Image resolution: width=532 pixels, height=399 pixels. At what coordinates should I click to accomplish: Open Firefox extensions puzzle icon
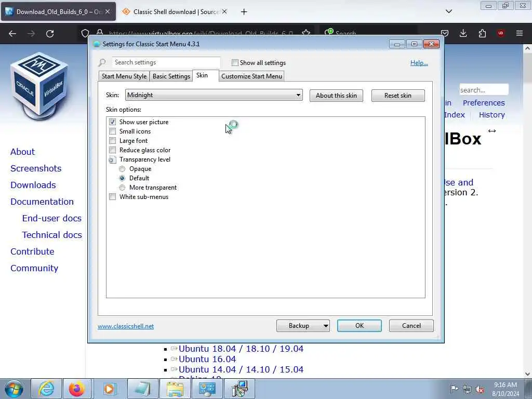482,33
